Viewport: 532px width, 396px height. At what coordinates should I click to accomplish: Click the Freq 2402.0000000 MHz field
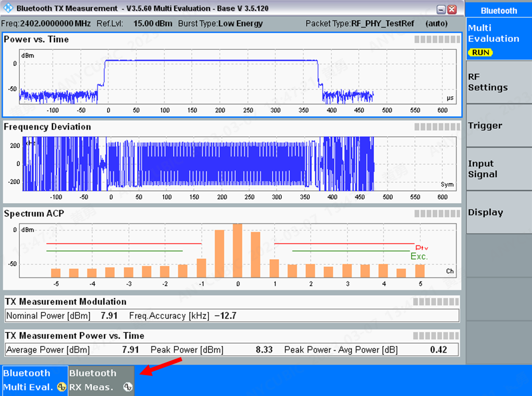(x=46, y=23)
